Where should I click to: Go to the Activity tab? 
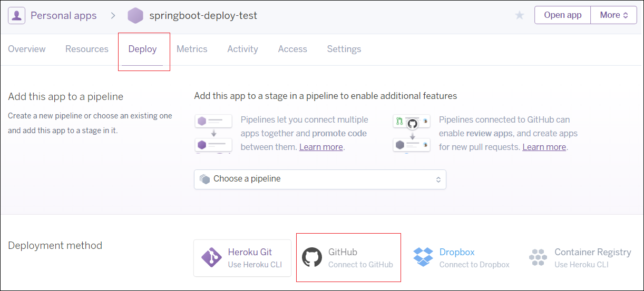pyautogui.click(x=242, y=49)
